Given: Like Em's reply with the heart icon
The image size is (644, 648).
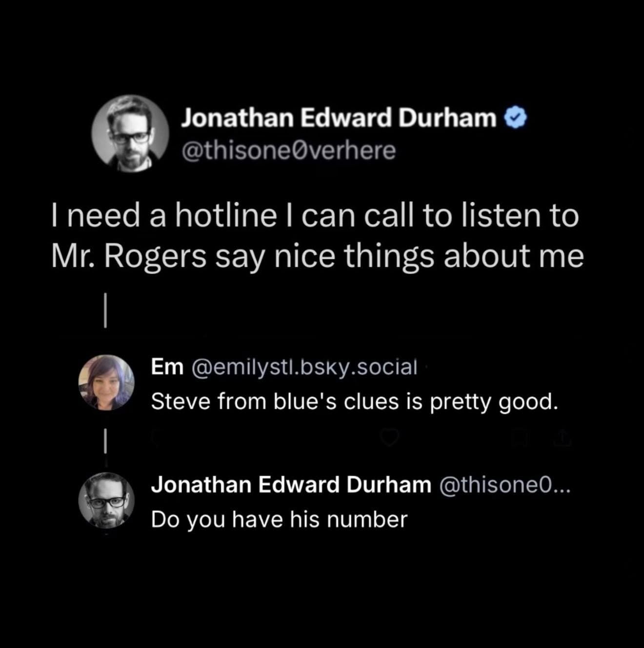Looking at the screenshot, I should pyautogui.click(x=390, y=438).
